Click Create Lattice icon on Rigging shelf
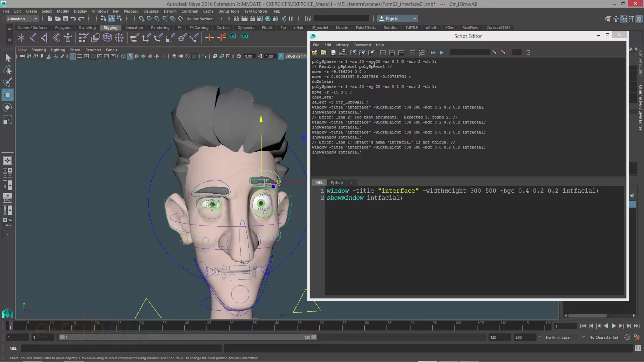 pos(107,38)
